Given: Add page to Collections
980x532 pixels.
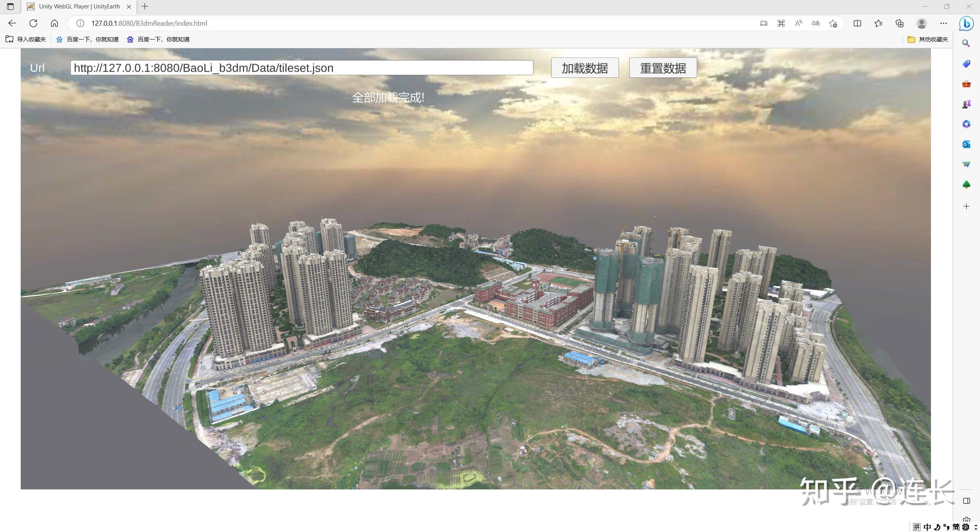Looking at the screenshot, I should coord(899,23).
